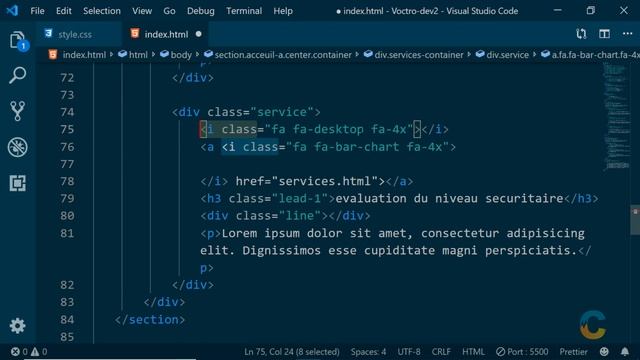
Task: Open the Manage gear settings
Action: click(18, 326)
